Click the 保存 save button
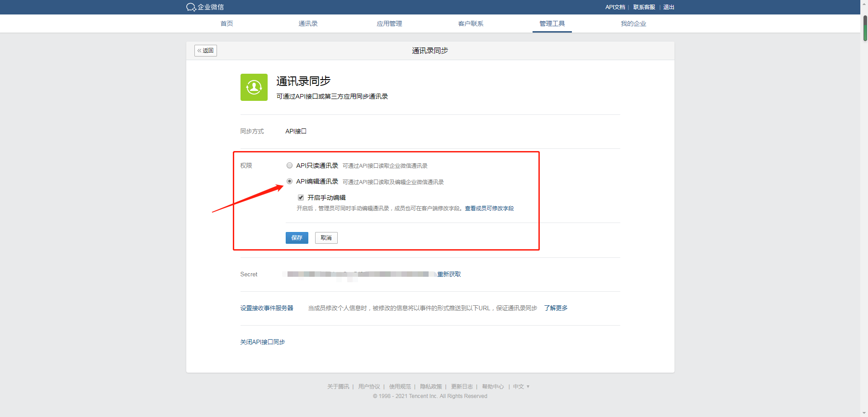 297,237
